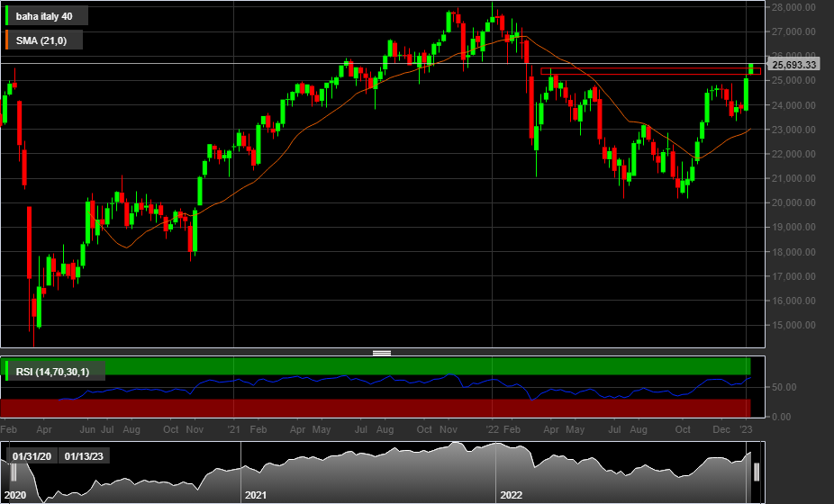Click the red oversold band in the RSI pane
Viewport: 834px width, 504px height.
[375, 409]
